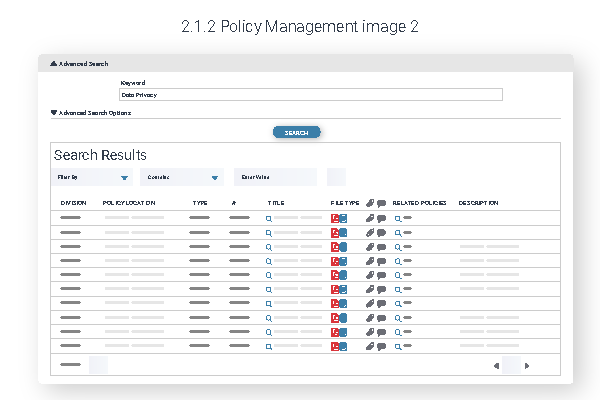600x400 pixels.
Task: Open blue document icon in fifth result row
Action: [x=343, y=275]
